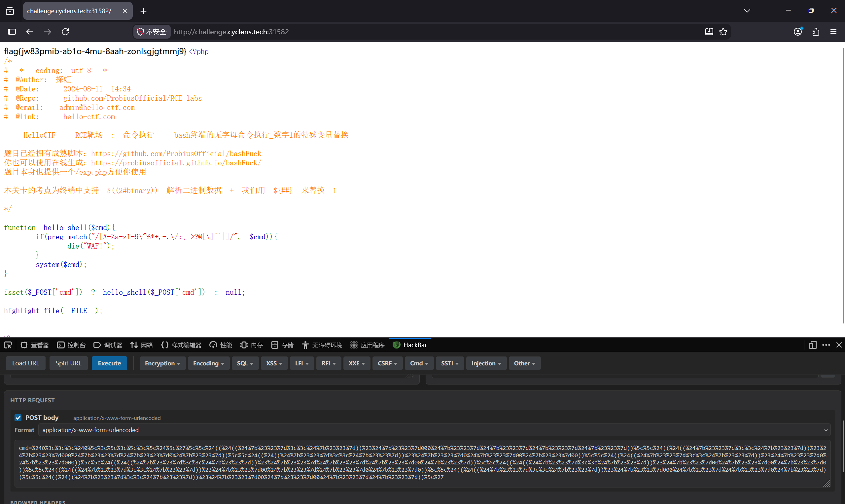
Task: Open devtools more options ellipsis
Action: (x=826, y=345)
